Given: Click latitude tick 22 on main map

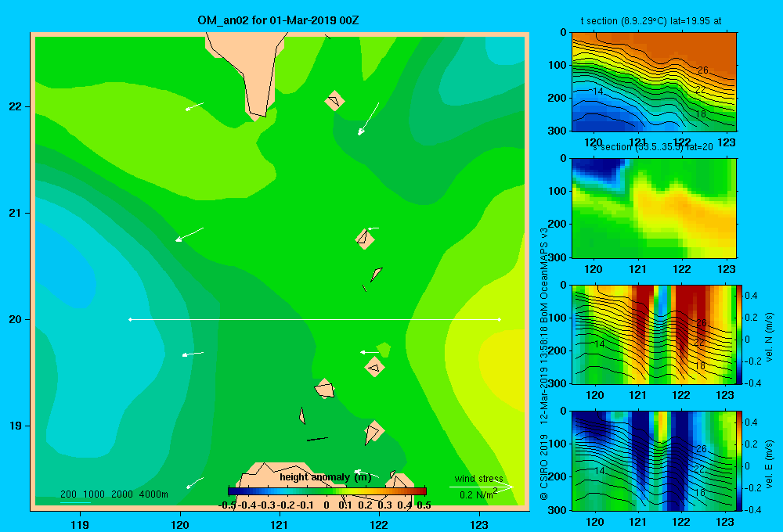Looking at the screenshot, I should pos(16,107).
